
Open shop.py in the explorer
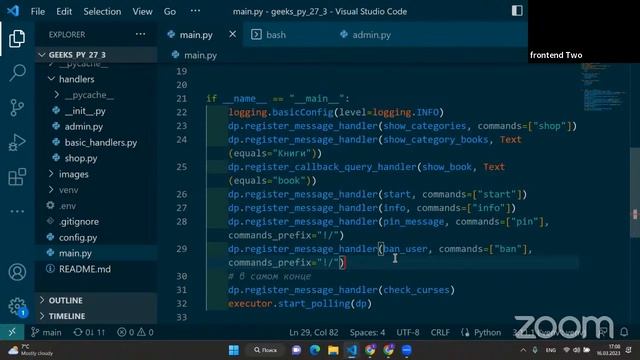coord(80,158)
